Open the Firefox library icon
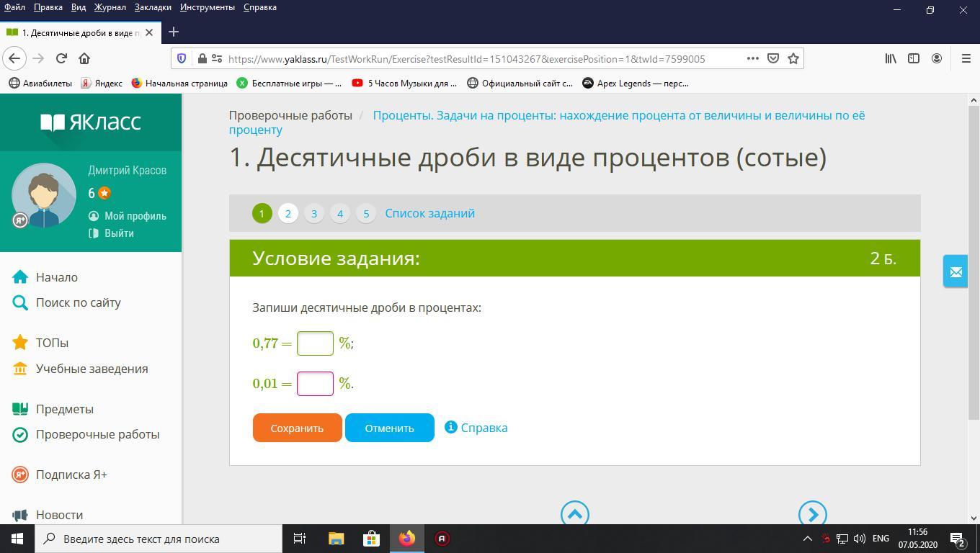The width and height of the screenshot is (980, 553). click(x=891, y=58)
